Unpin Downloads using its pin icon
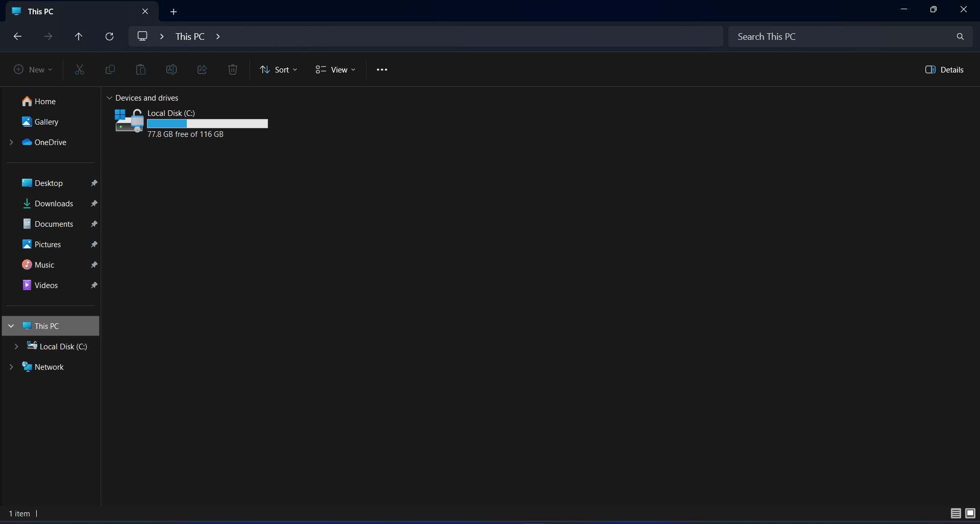This screenshot has width=980, height=524. 94,203
